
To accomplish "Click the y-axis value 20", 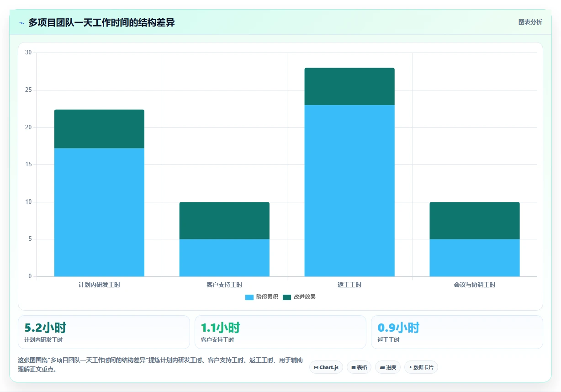I will click(x=28, y=127).
